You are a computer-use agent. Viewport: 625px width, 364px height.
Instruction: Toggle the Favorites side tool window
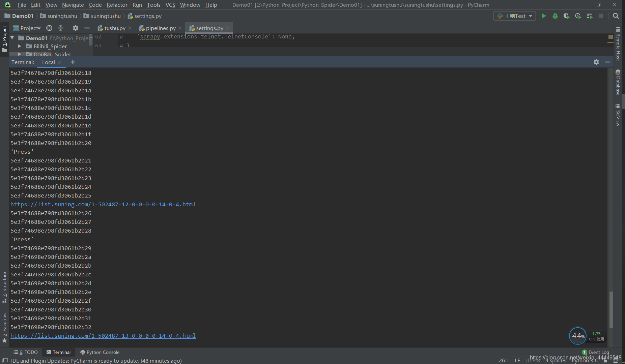[x=4, y=328]
